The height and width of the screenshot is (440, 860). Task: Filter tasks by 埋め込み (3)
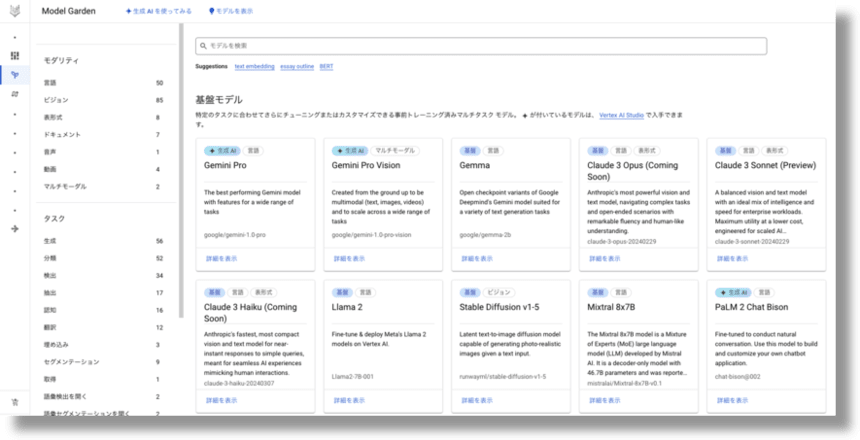104,345
